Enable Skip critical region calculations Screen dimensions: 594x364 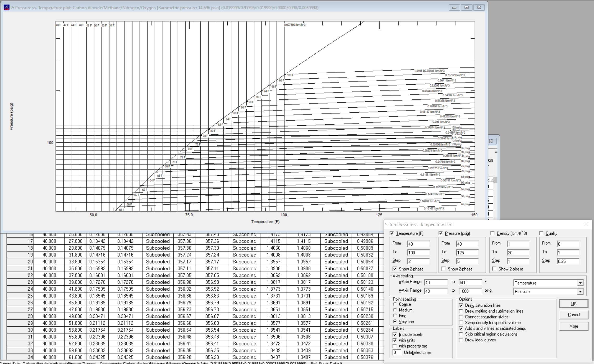(x=461, y=334)
